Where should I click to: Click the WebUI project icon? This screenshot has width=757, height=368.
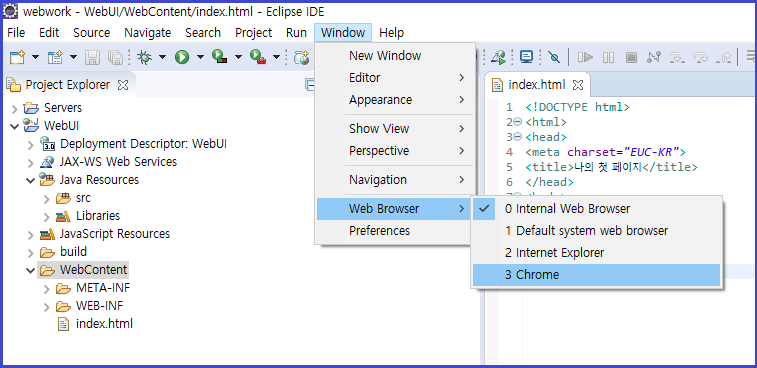(31, 126)
